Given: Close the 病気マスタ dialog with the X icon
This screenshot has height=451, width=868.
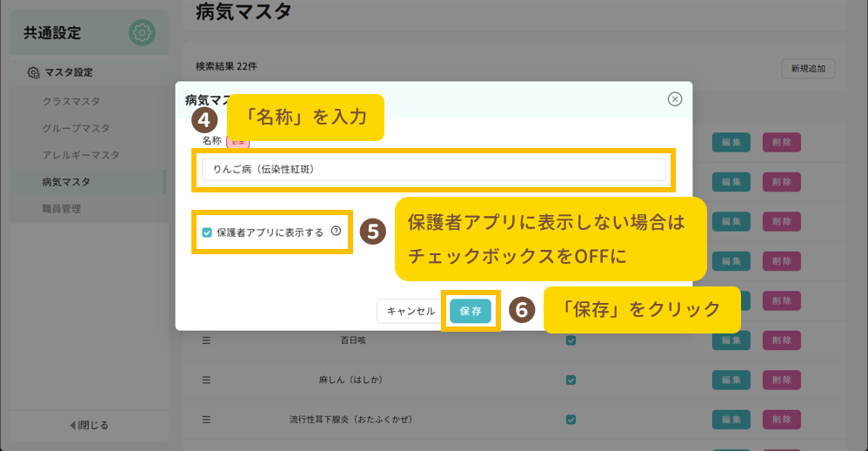Looking at the screenshot, I should coord(675,99).
